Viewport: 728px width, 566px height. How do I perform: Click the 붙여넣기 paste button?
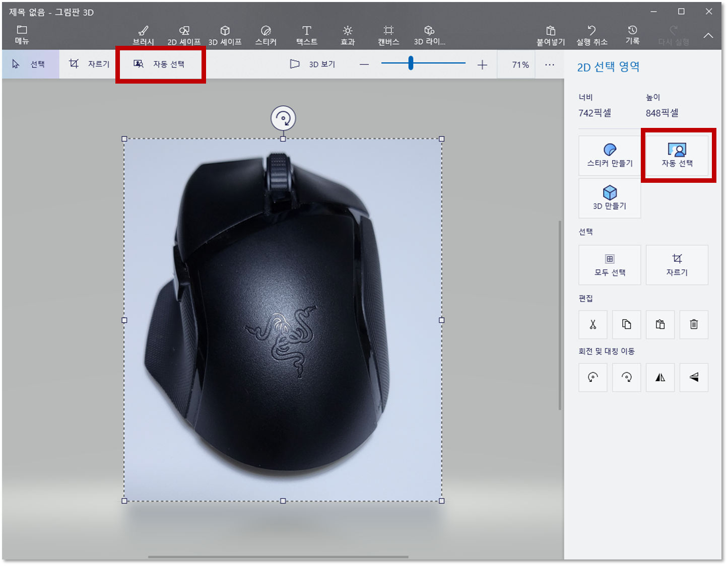(551, 35)
